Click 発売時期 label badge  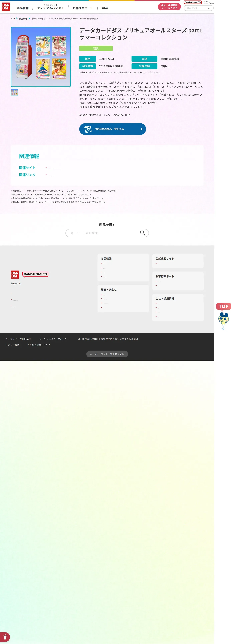coord(88,66)
